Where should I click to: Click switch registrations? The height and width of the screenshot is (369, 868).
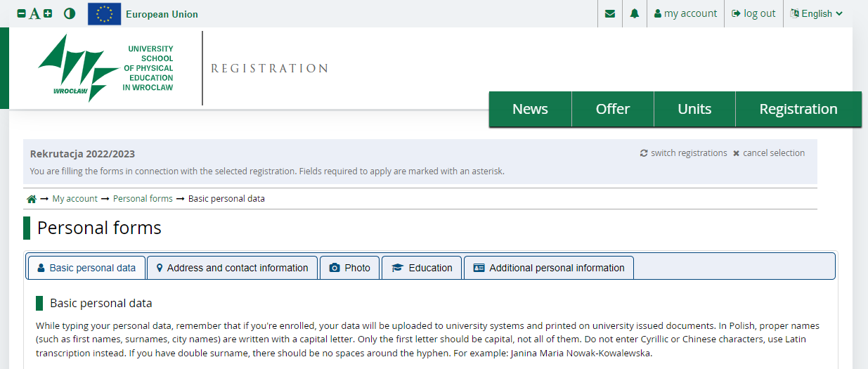(683, 153)
